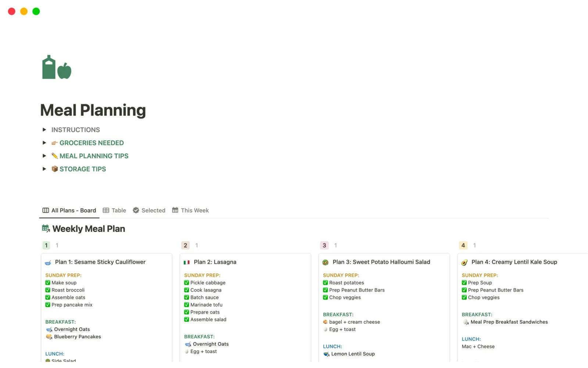The height and width of the screenshot is (368, 588).
Task: Open the Meal Prep Breakfast Sandwiches link
Action: point(509,322)
